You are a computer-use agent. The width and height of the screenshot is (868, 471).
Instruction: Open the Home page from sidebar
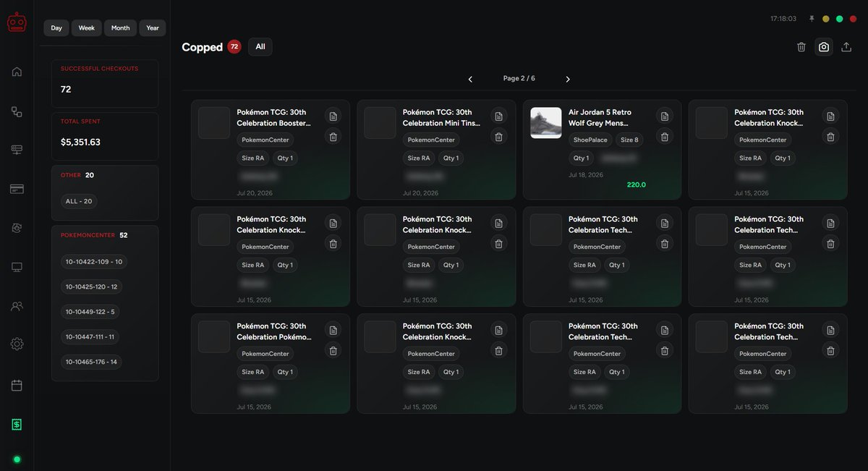[x=17, y=72]
